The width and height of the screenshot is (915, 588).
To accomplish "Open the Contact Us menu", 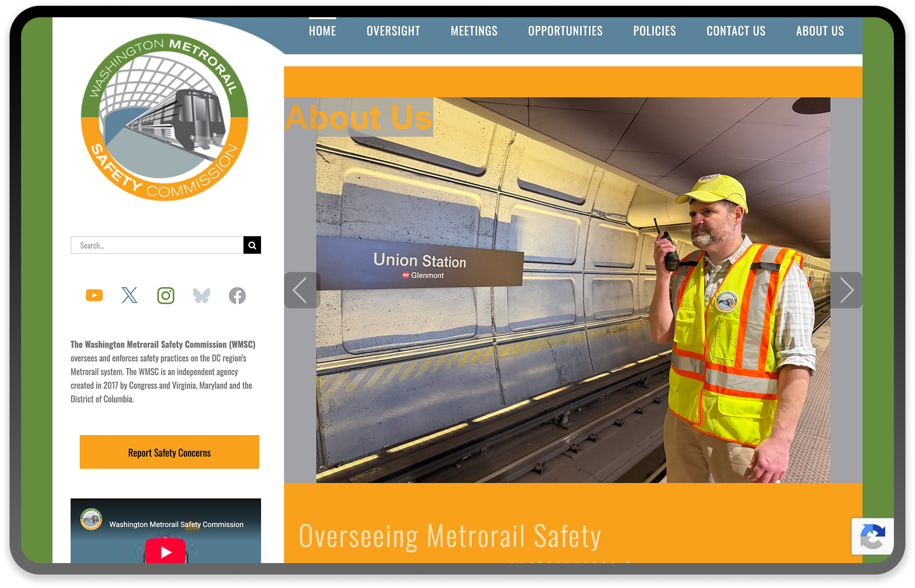I will pos(736,31).
